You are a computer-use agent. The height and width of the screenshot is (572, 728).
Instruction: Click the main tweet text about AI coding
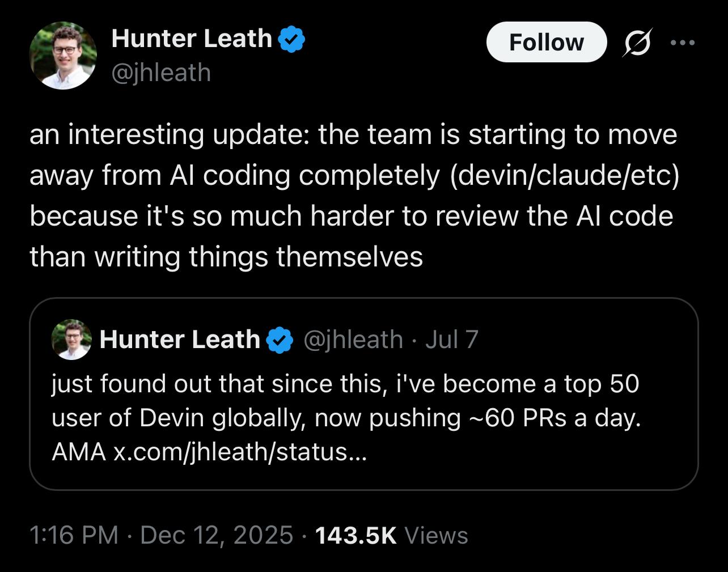(x=352, y=196)
